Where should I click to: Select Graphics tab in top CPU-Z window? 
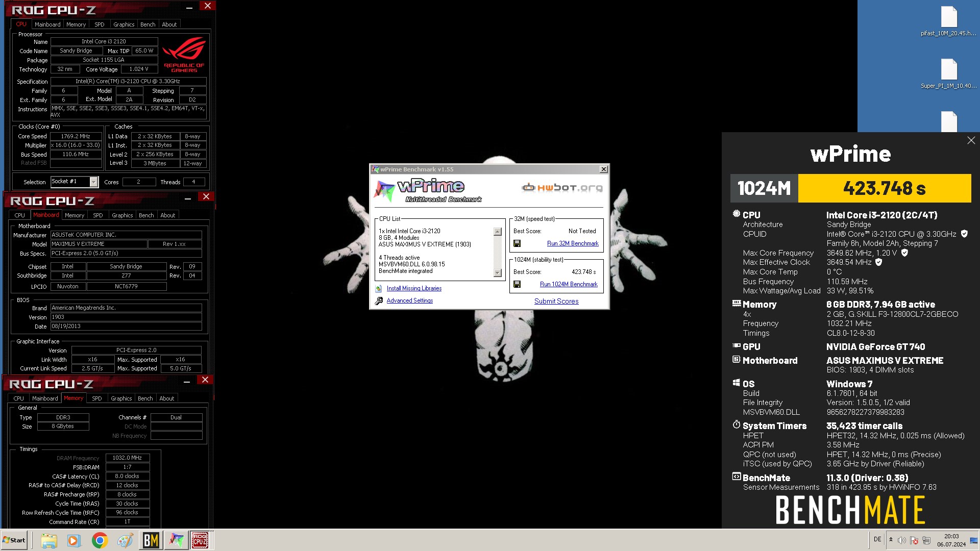(x=124, y=24)
